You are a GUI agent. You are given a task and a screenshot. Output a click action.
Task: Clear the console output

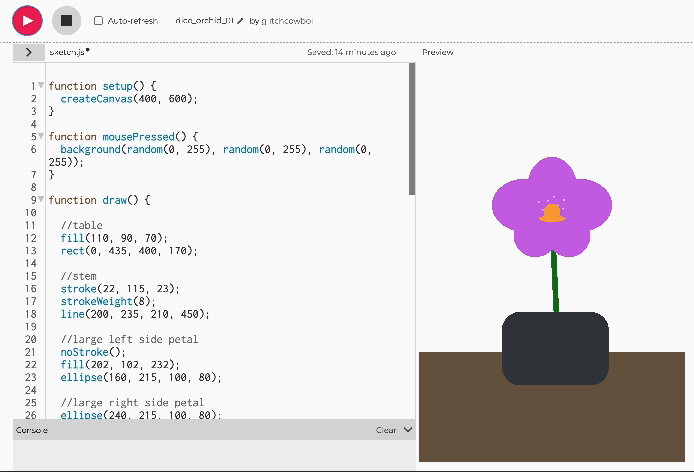click(385, 430)
